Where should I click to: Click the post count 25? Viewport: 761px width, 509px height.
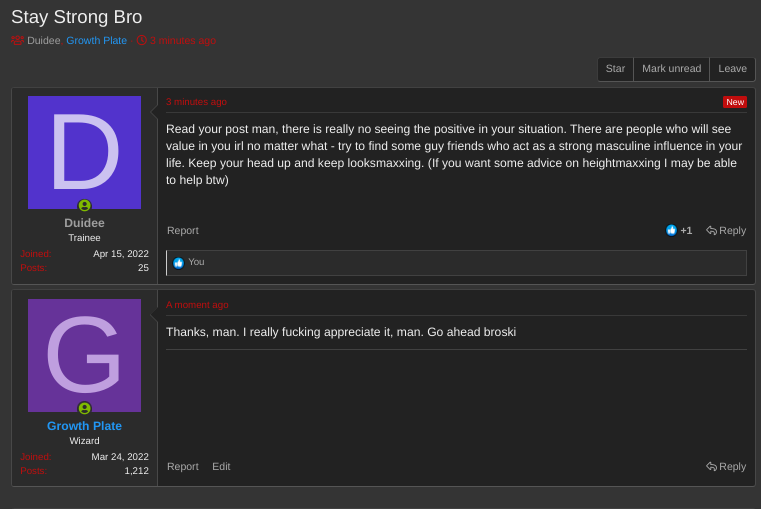pos(143,268)
